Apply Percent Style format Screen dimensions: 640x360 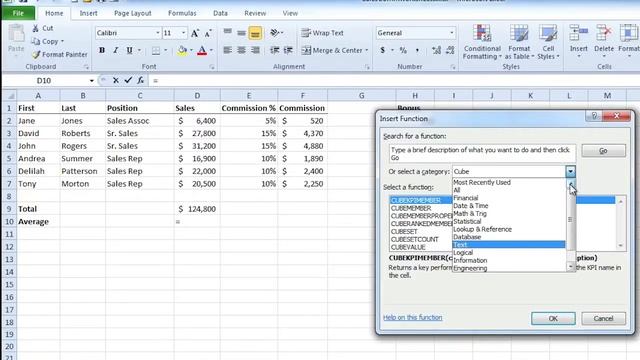click(x=403, y=50)
